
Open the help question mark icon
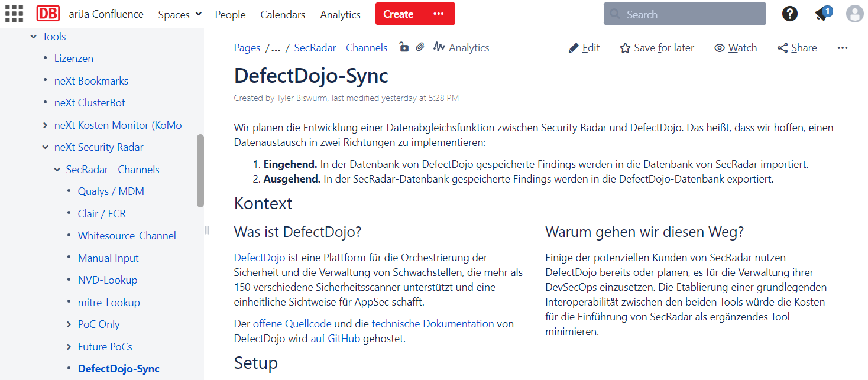pos(790,14)
